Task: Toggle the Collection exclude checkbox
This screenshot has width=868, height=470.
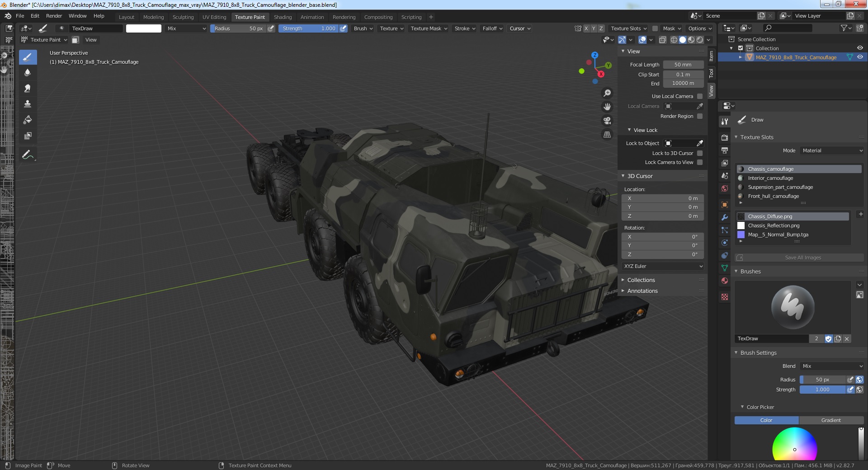Action: (x=741, y=48)
